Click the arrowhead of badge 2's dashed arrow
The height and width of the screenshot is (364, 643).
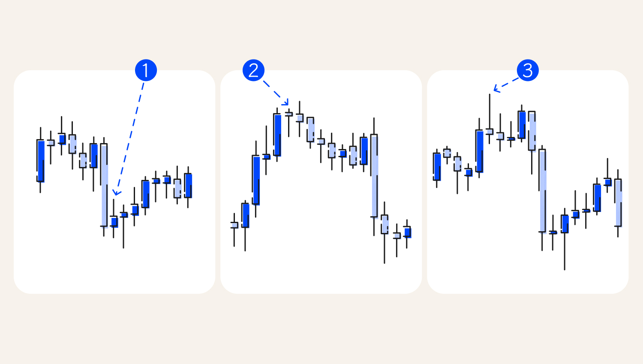pos(285,102)
